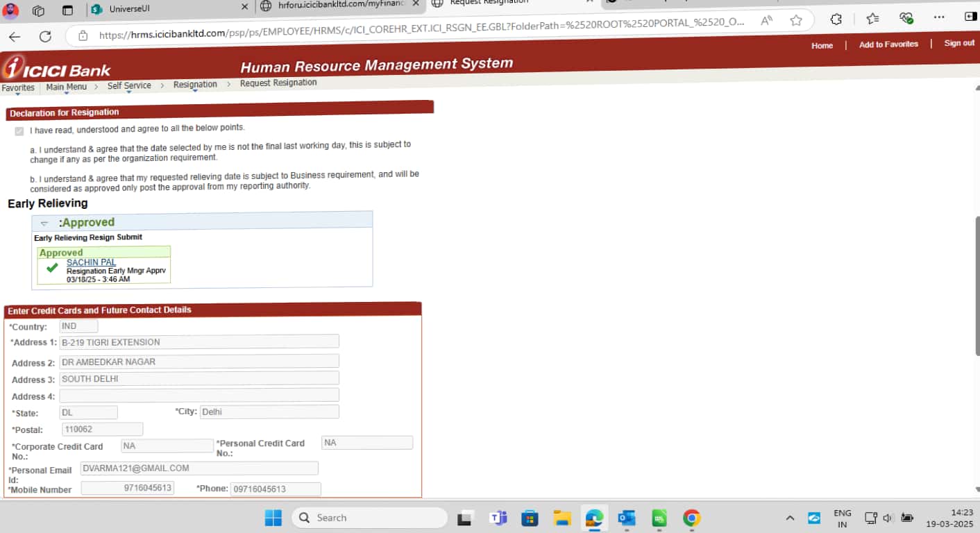Toggle the resignation declaration agreement checkbox
The image size is (980, 533).
(19, 131)
